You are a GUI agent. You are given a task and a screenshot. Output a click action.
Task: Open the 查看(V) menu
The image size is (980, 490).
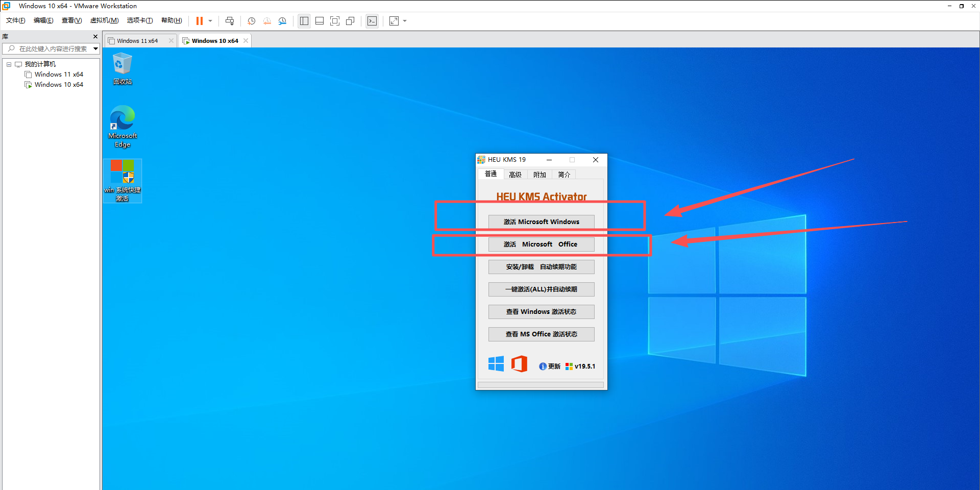(71, 20)
